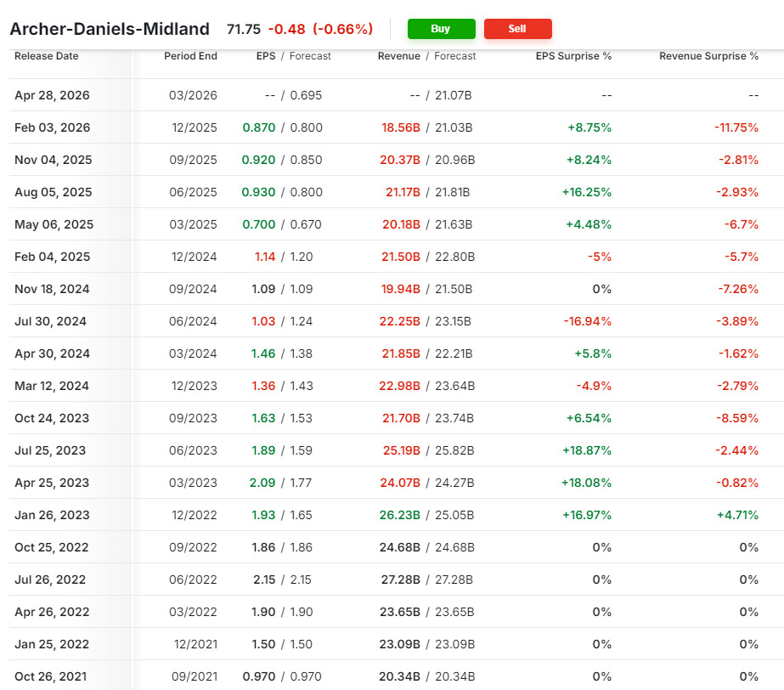Click the +16.25% EPS surprise value
Image resolution: width=784 pixels, height=690 pixels.
click(586, 192)
